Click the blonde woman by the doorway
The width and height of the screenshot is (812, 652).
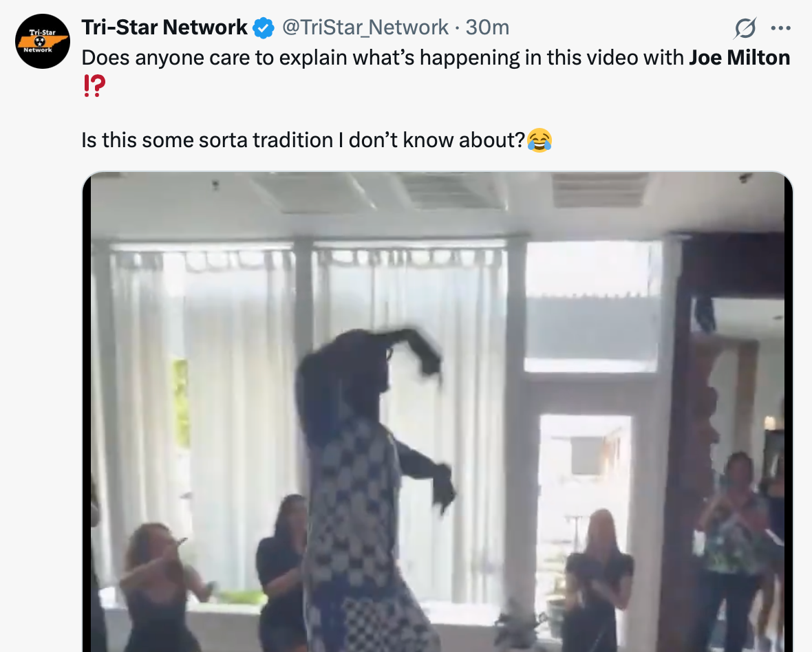[x=597, y=571]
